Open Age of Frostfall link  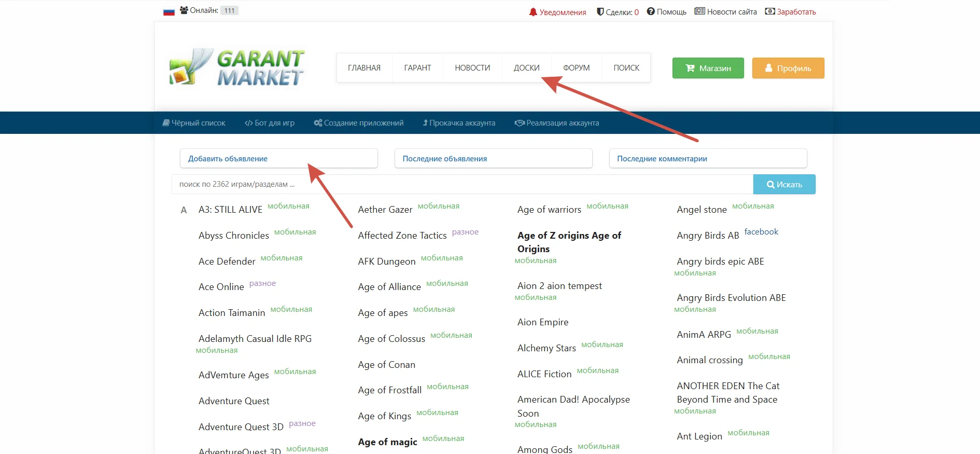389,390
